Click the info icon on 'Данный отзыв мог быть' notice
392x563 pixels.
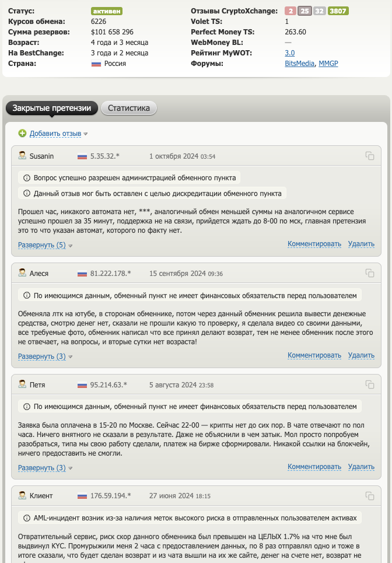(27, 193)
